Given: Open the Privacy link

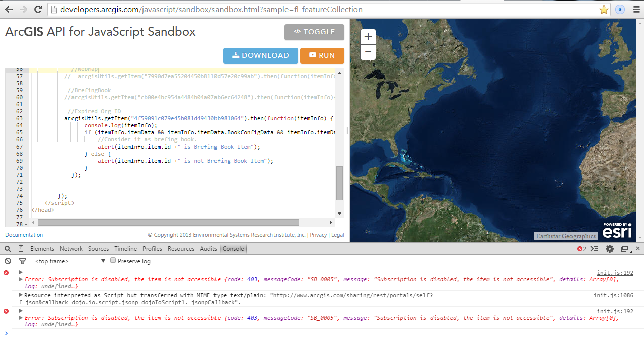Looking at the screenshot, I should (x=318, y=235).
